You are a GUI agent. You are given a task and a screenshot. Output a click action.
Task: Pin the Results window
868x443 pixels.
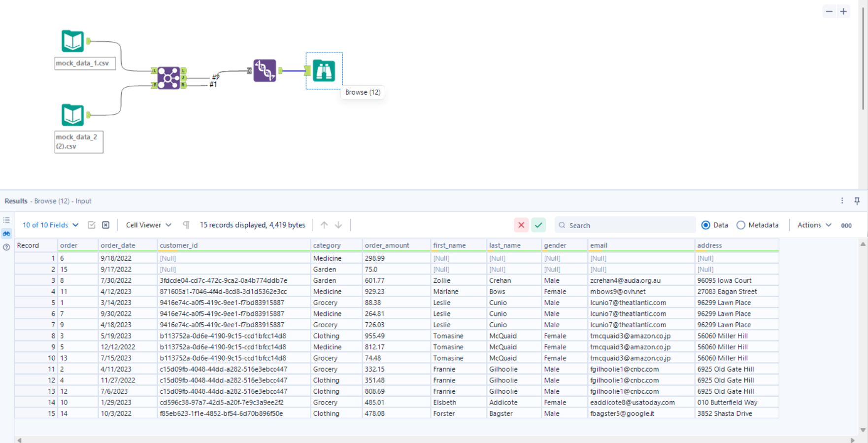click(x=857, y=201)
